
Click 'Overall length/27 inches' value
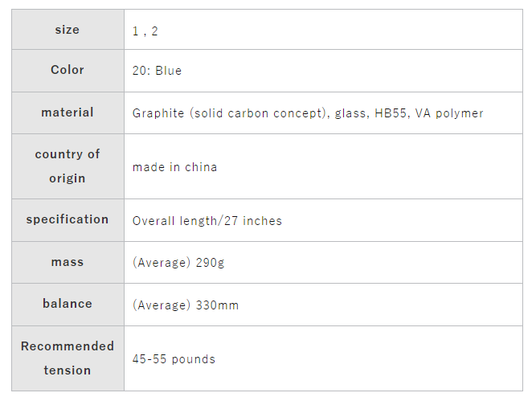(x=207, y=220)
